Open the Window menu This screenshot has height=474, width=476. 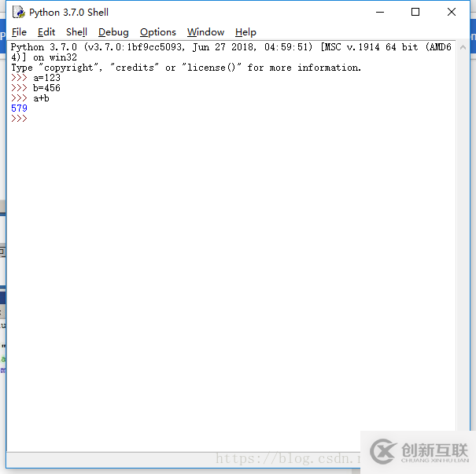(x=205, y=32)
